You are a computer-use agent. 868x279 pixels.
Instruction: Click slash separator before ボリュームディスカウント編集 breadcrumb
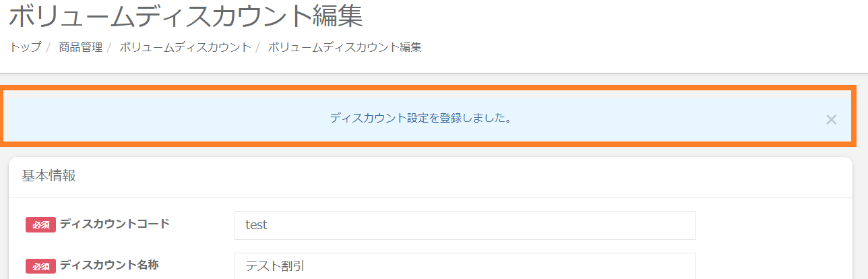pos(257,47)
